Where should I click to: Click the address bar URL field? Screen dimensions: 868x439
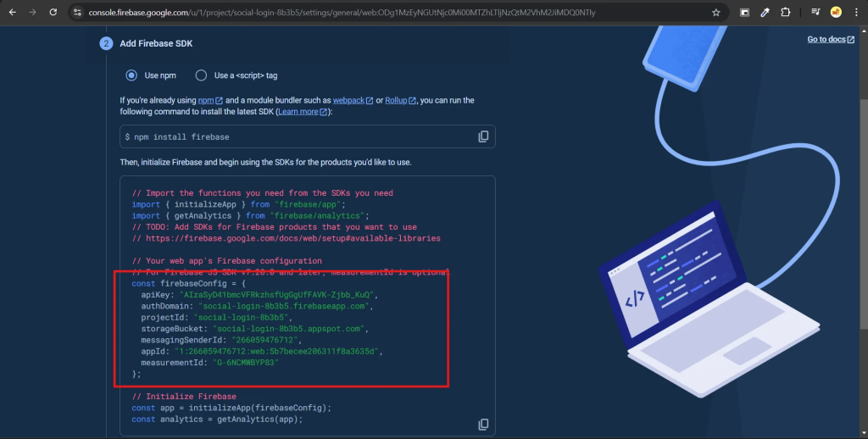tap(381, 13)
